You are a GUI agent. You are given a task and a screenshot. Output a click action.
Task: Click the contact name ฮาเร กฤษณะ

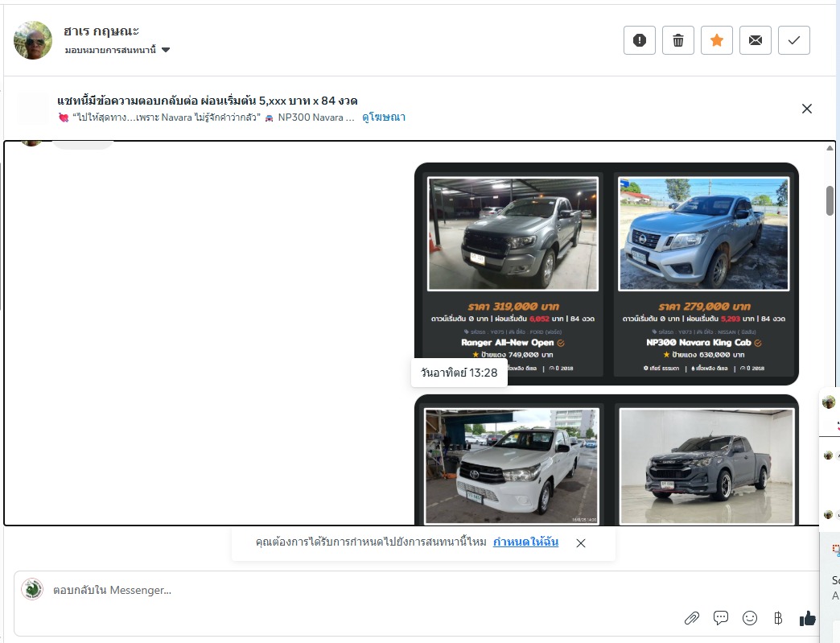pos(101,31)
